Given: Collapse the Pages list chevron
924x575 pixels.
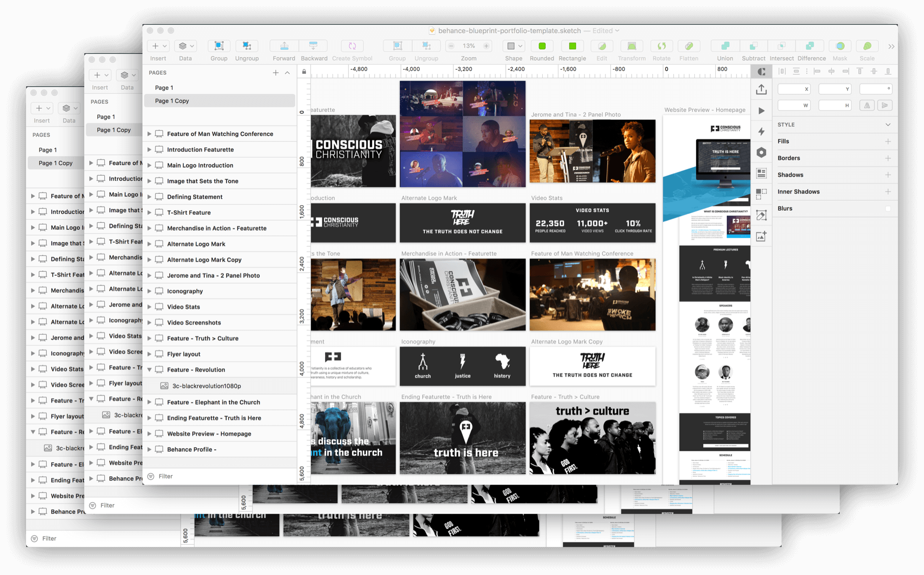Looking at the screenshot, I should coord(287,73).
